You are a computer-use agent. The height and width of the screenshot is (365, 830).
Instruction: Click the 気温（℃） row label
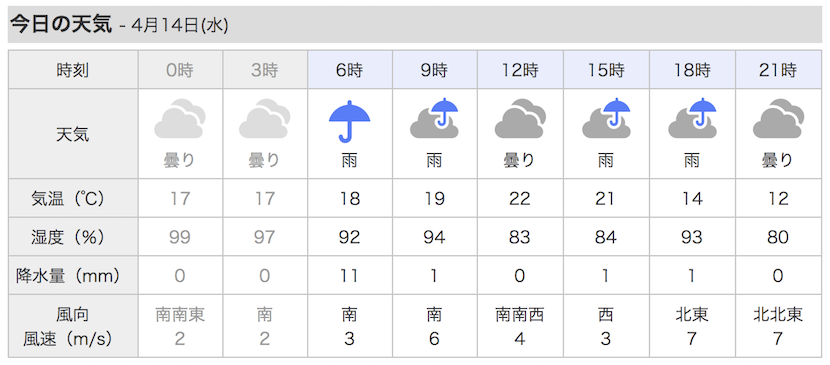pos(67,199)
